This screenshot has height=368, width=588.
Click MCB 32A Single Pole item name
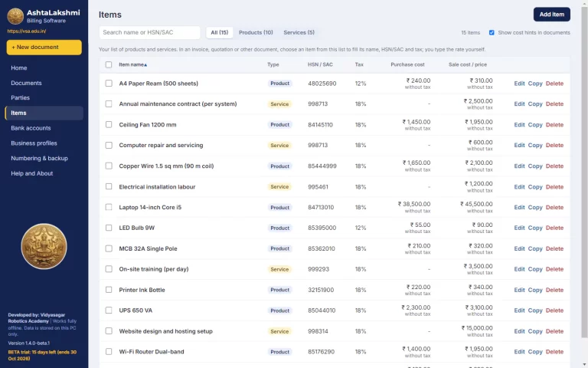click(x=148, y=248)
